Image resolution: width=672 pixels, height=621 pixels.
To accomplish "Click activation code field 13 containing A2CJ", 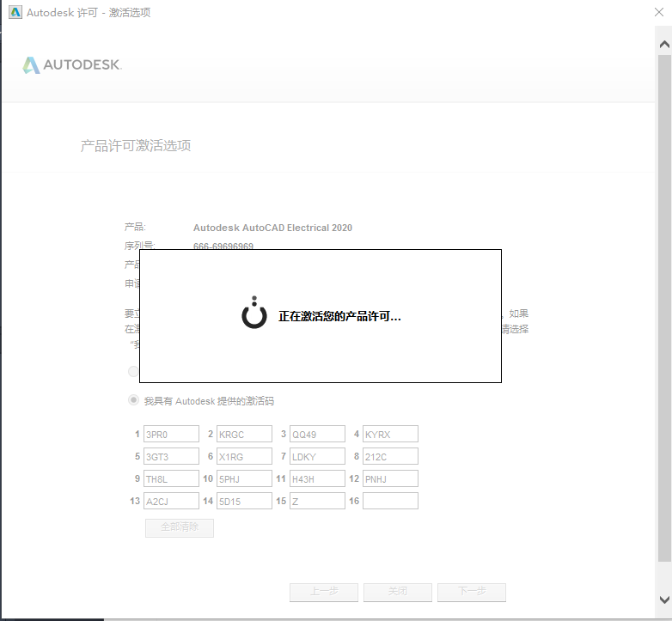I will (171, 501).
